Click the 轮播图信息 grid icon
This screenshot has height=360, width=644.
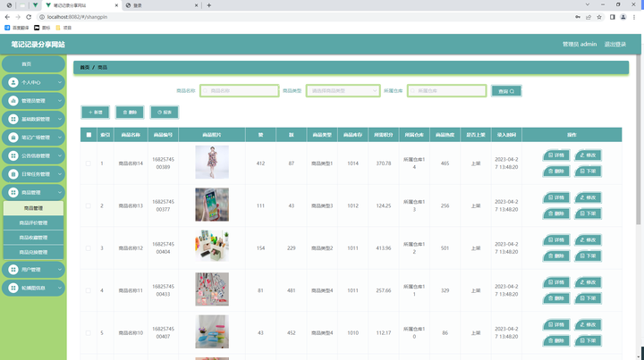pos(13,288)
